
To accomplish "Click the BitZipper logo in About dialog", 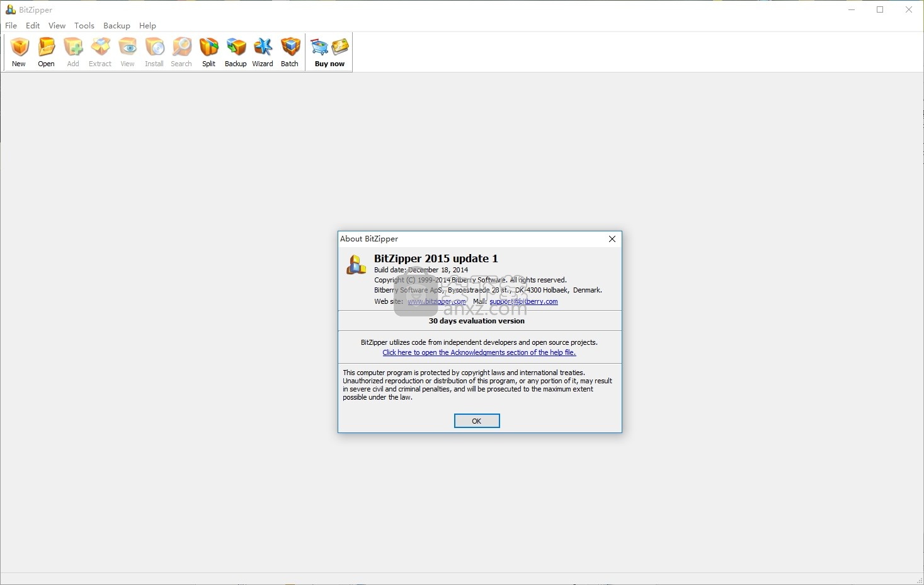I will click(x=356, y=265).
